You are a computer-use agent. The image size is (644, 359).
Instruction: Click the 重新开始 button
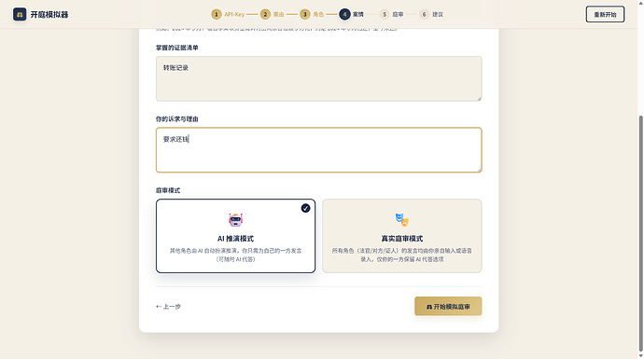click(x=605, y=14)
